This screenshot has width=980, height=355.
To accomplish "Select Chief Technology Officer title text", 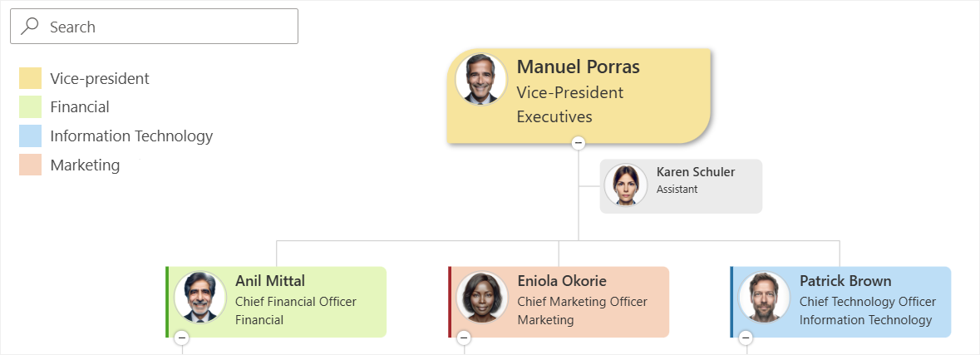I will click(868, 302).
